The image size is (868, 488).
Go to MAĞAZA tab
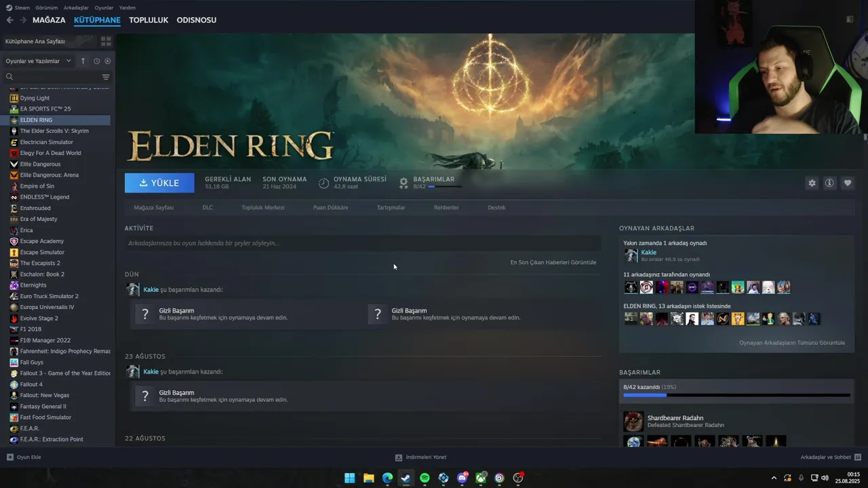[x=49, y=20]
